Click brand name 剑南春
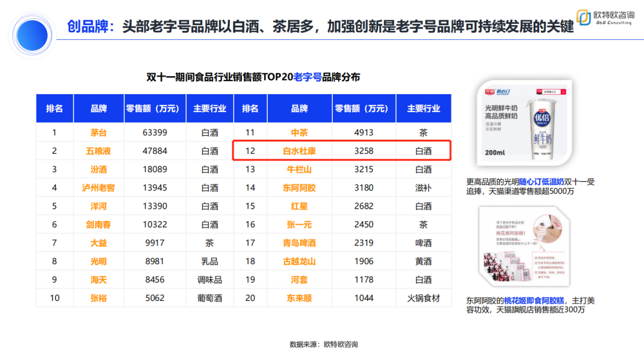This screenshot has height=357, width=644. point(98,225)
